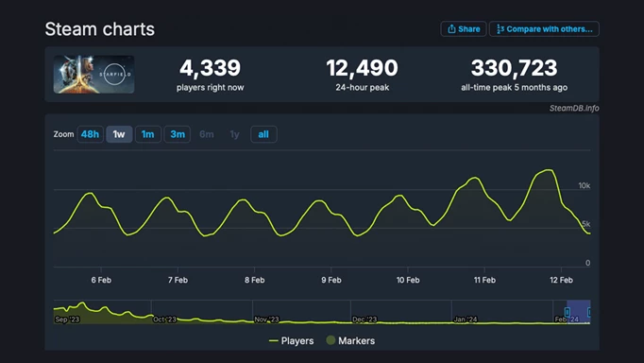Click the 12,490 24-hour peak figure
The width and height of the screenshot is (644, 363).
pos(362,68)
